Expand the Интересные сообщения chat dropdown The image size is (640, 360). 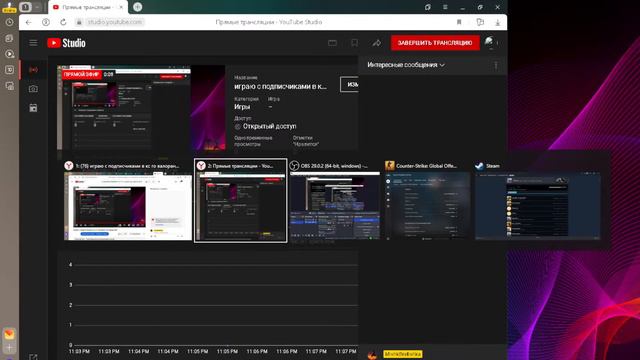406,65
